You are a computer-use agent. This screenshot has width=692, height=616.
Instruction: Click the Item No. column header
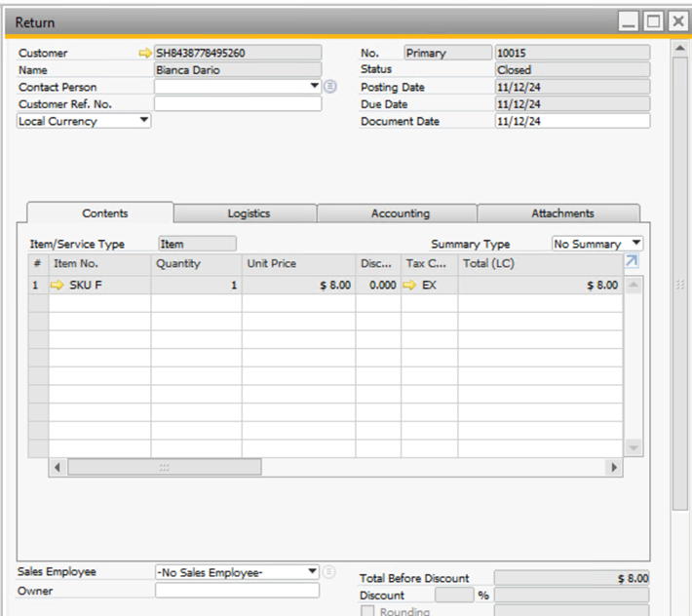(x=99, y=263)
